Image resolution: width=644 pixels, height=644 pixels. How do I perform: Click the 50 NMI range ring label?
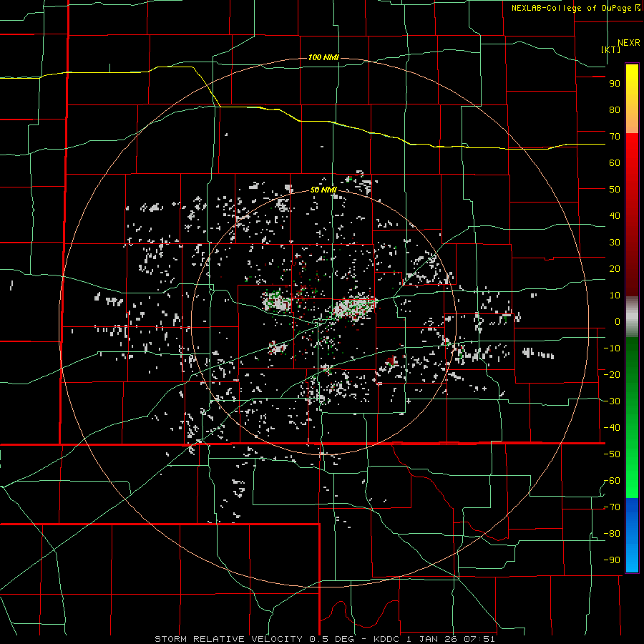pos(323,190)
